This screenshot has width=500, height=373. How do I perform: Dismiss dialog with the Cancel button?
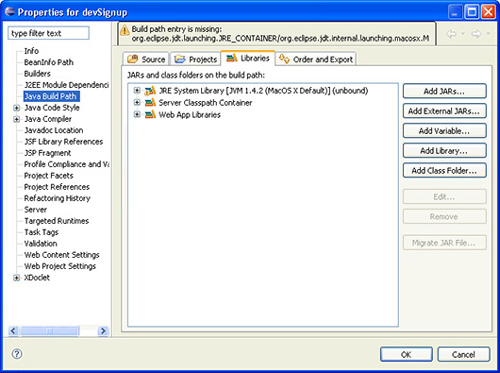(463, 354)
